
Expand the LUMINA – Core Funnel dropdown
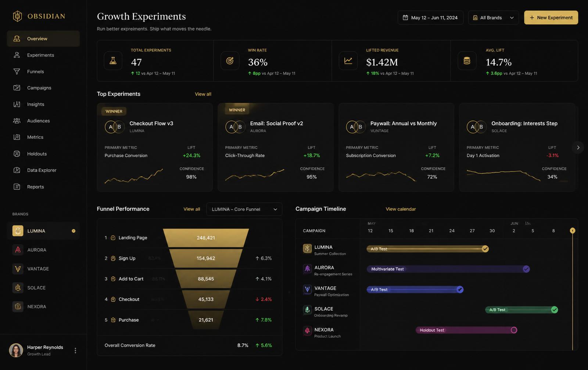pos(244,209)
